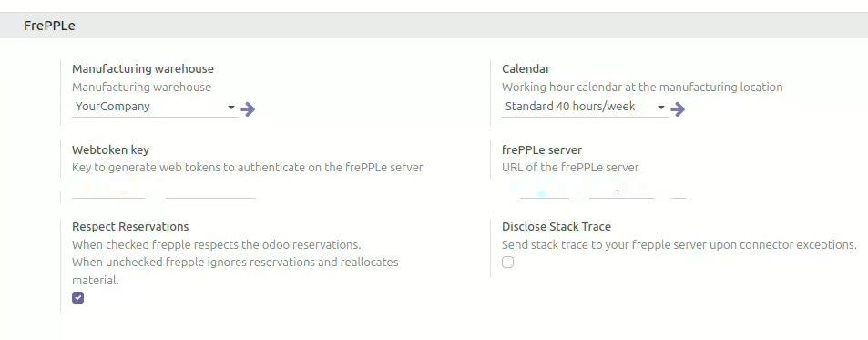Enable the Disclose Stack Trace checkbox

click(507, 263)
